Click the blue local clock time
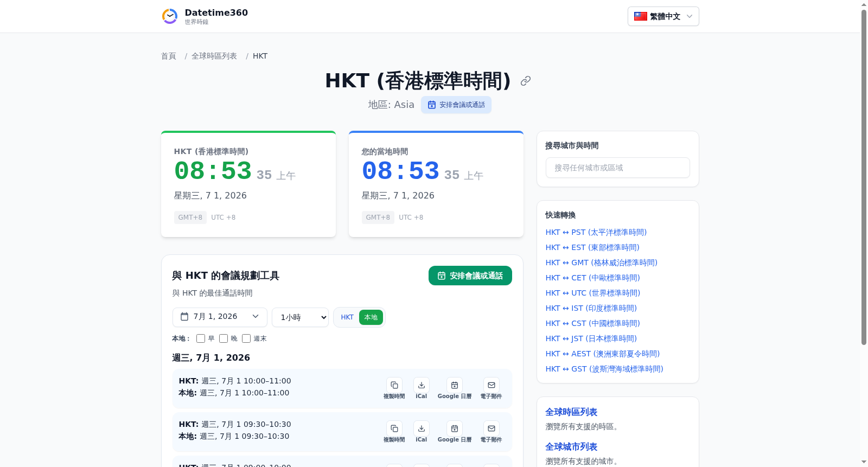868x467 pixels. [401, 171]
